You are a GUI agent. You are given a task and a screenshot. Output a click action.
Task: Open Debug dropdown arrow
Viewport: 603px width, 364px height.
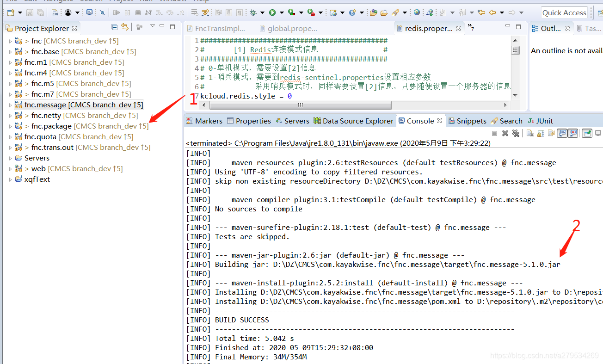coord(262,12)
